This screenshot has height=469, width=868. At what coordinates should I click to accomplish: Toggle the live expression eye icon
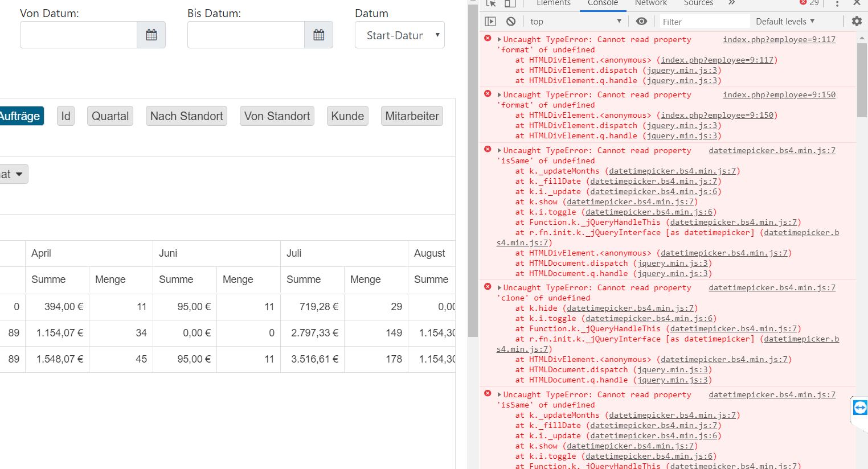point(641,21)
